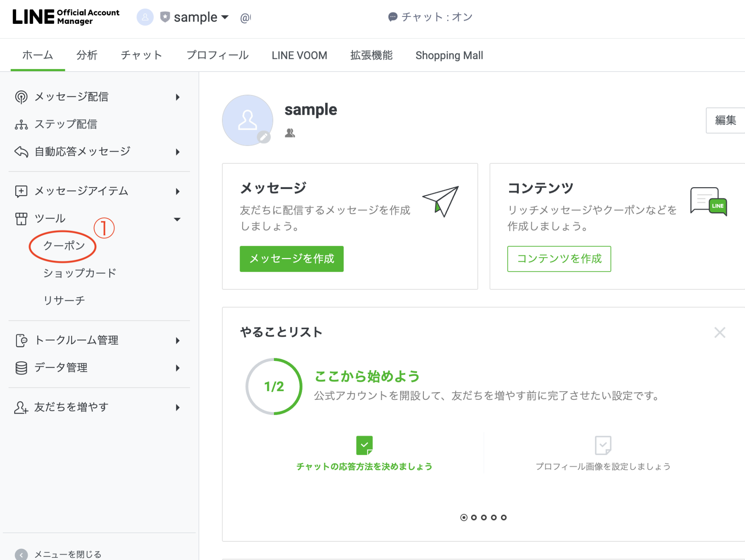The image size is (745, 560).
Task: Click the コンテンツを作成 button
Action: tap(559, 259)
